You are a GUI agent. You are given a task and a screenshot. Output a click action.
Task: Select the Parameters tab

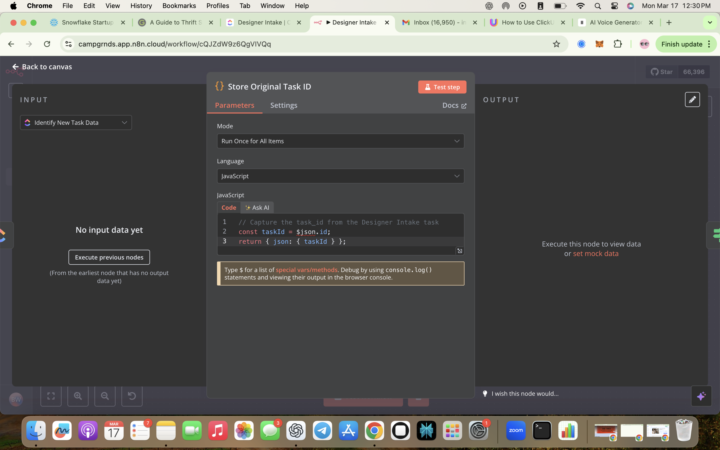coord(234,105)
